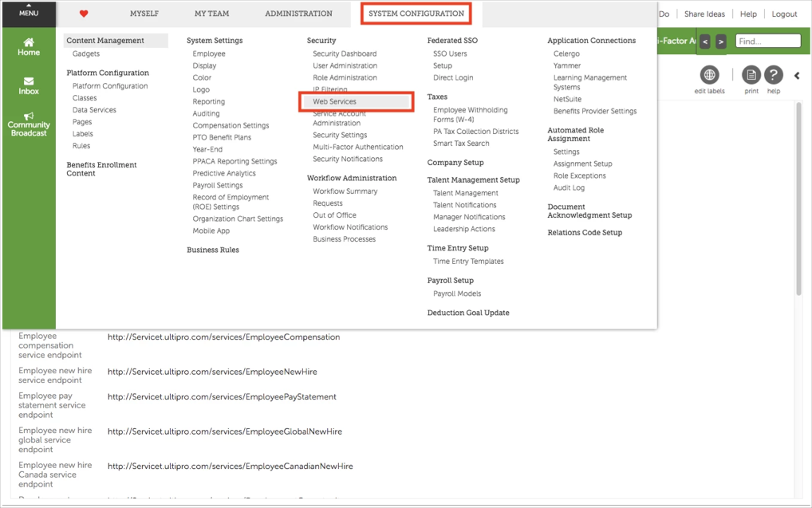
Task: Click the next arrow button beside Find
Action: click(x=721, y=41)
